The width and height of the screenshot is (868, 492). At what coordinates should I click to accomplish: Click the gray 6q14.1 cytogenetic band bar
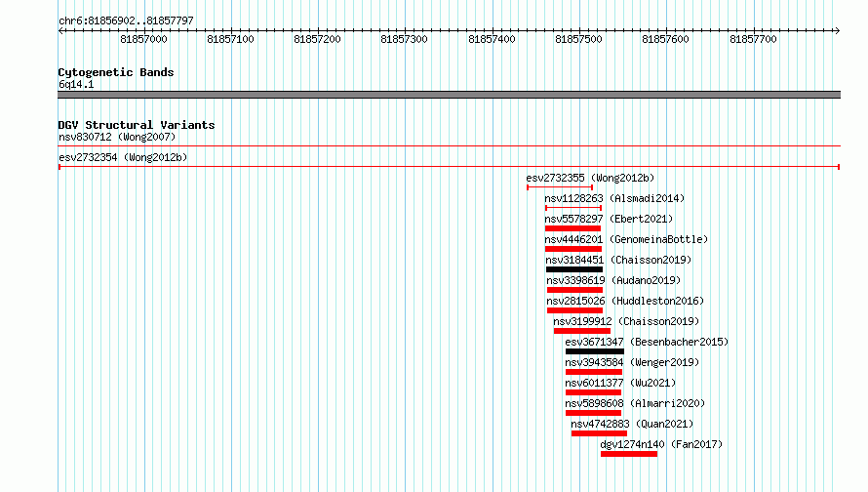(450, 95)
